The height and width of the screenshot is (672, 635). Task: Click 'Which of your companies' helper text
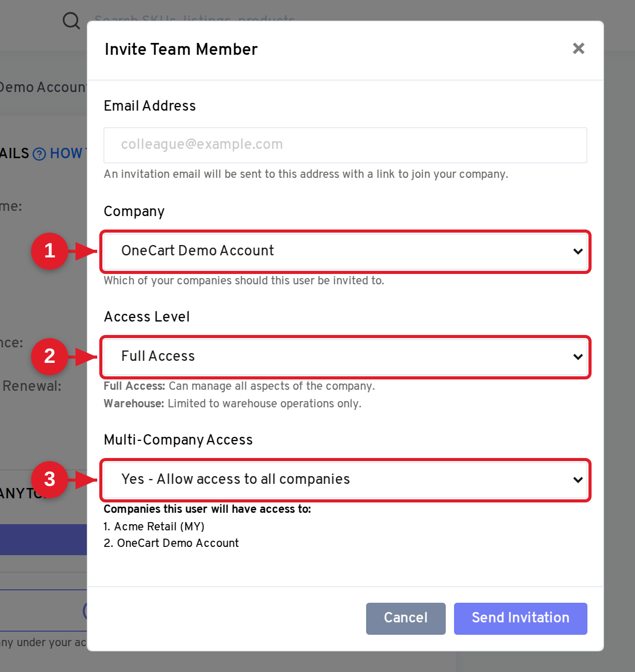(x=244, y=281)
